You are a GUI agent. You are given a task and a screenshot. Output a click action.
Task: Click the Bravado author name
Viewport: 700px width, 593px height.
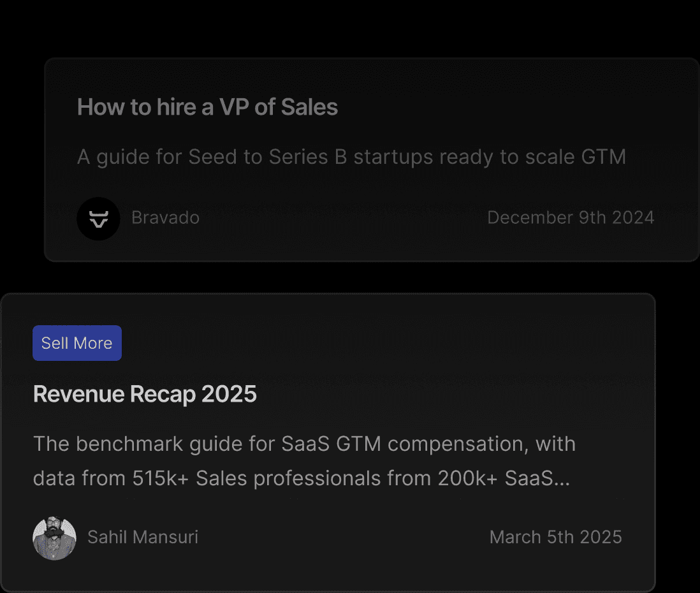[x=165, y=218]
